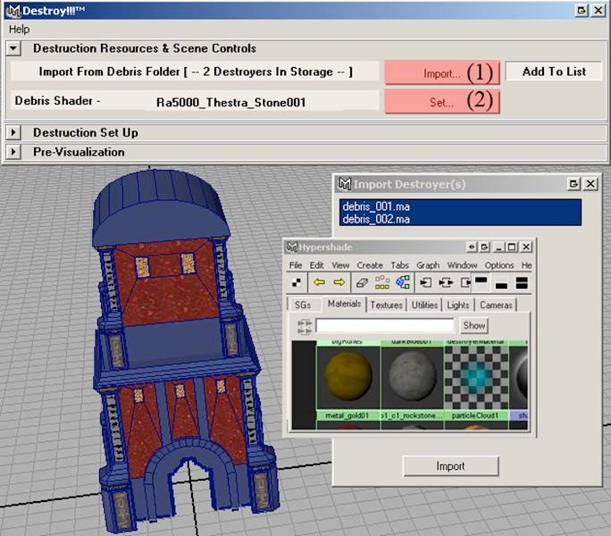Image resolution: width=611 pixels, height=536 pixels.
Task: Show bottom tabs only layout icon
Action: 502,283
